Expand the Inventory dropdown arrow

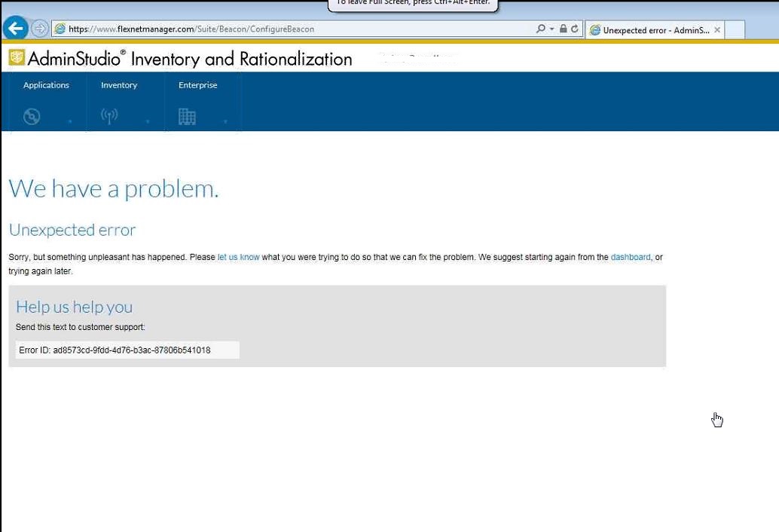148,121
